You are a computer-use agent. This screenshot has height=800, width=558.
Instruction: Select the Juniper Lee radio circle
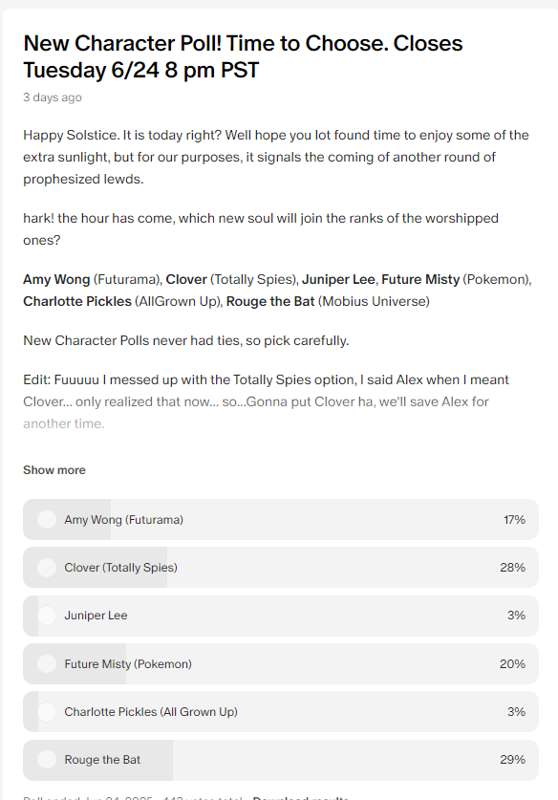click(x=46, y=615)
